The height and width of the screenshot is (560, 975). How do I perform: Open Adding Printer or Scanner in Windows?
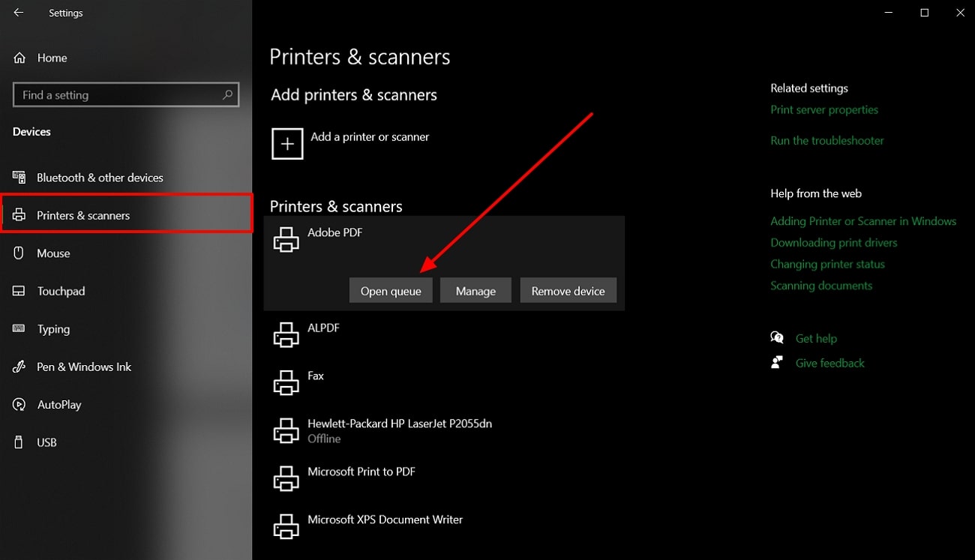[863, 221]
